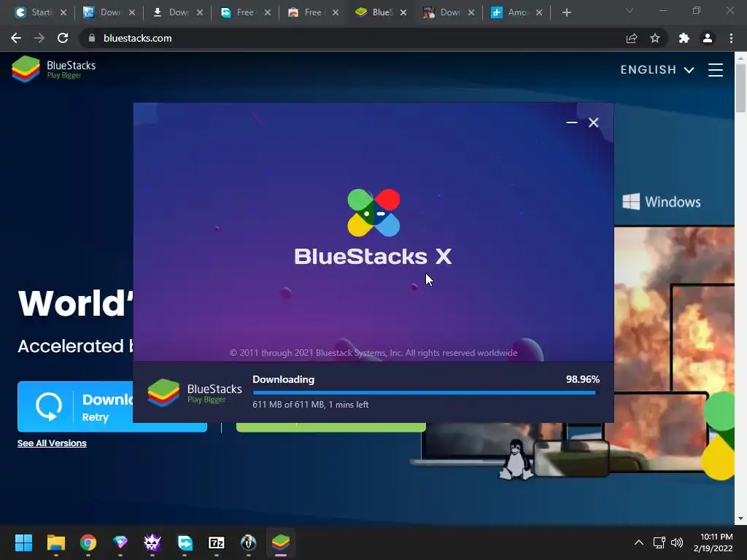The height and width of the screenshot is (560, 747).
Task: Open the purple spiky creature taskbar app
Action: click(152, 542)
